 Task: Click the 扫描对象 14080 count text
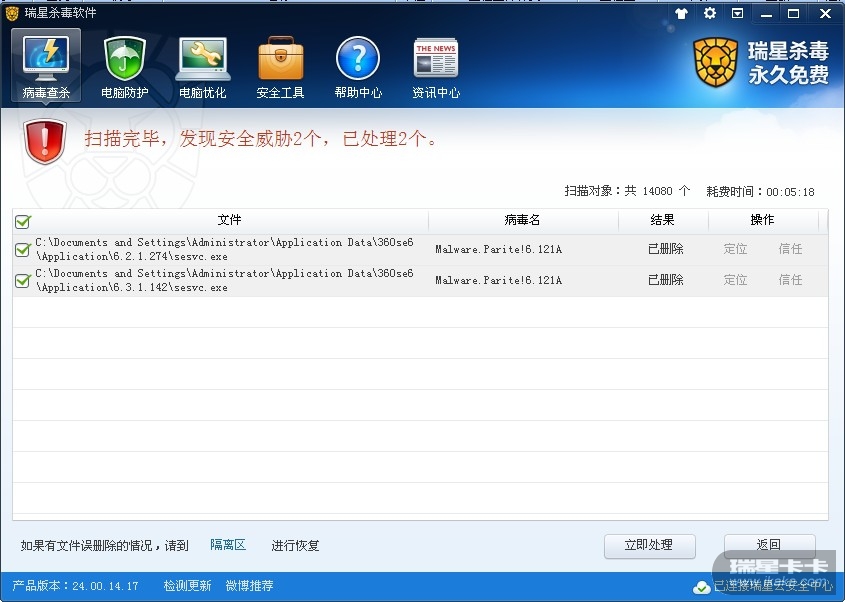627,191
